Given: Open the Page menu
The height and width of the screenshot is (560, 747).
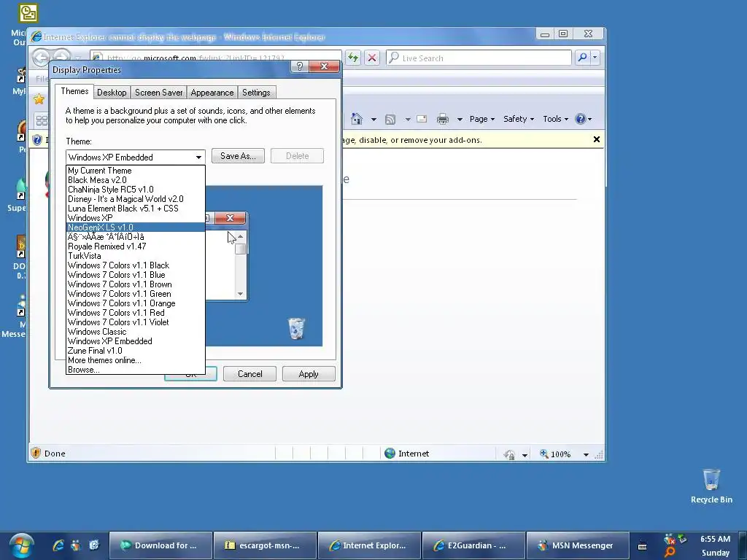Looking at the screenshot, I should pos(482,119).
